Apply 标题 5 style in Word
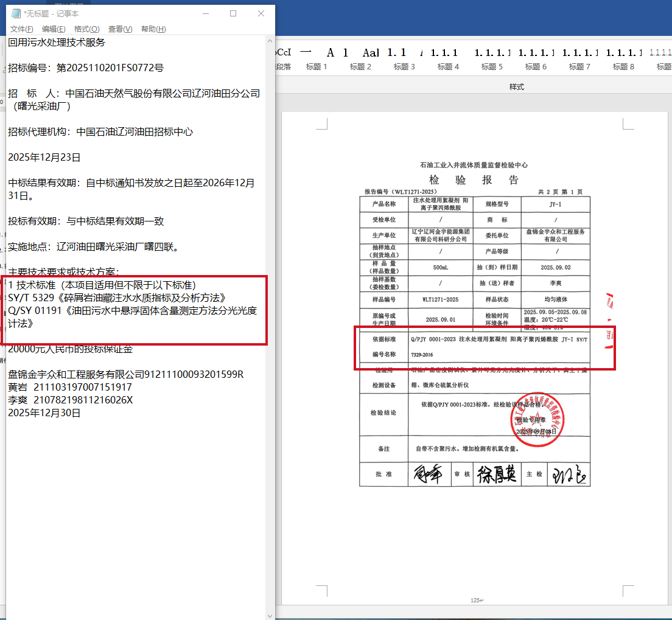Image resolution: width=672 pixels, height=620 pixels. (x=492, y=59)
